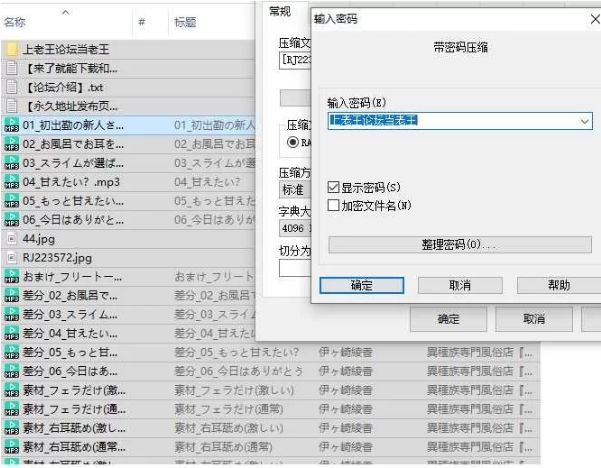Click file name 04_甘えたい?.mp3
Viewport: 601px width, 468px height.
(x=71, y=182)
